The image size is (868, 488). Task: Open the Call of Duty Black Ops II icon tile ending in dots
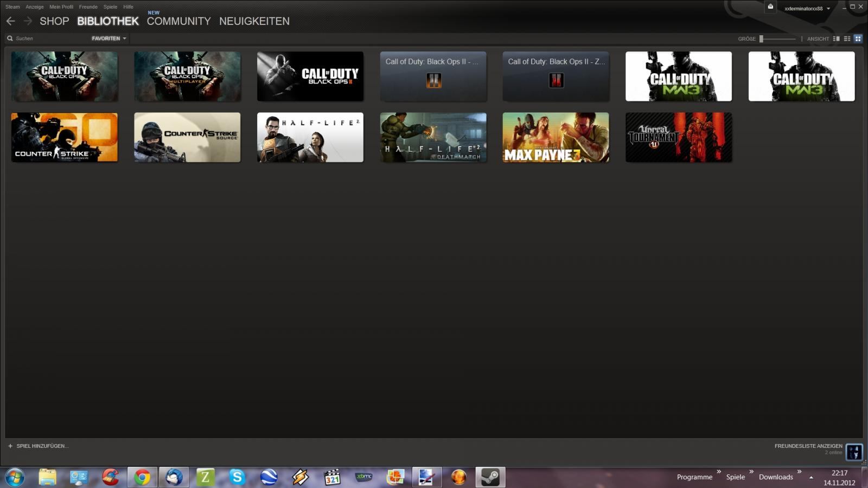(433, 76)
